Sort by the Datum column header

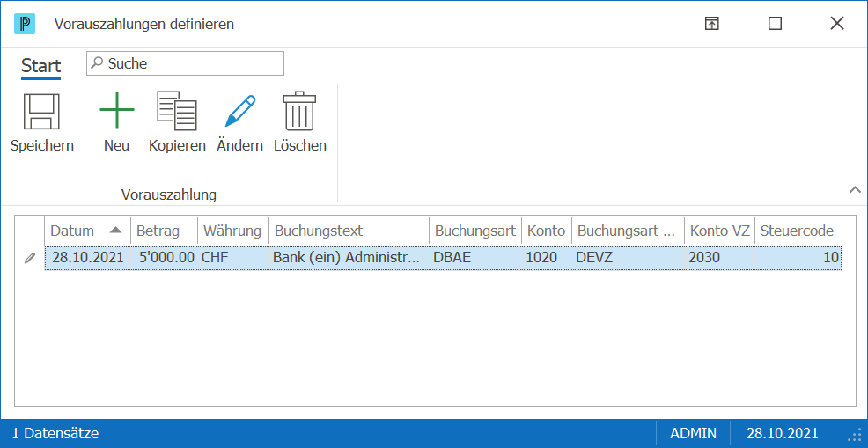click(x=87, y=231)
